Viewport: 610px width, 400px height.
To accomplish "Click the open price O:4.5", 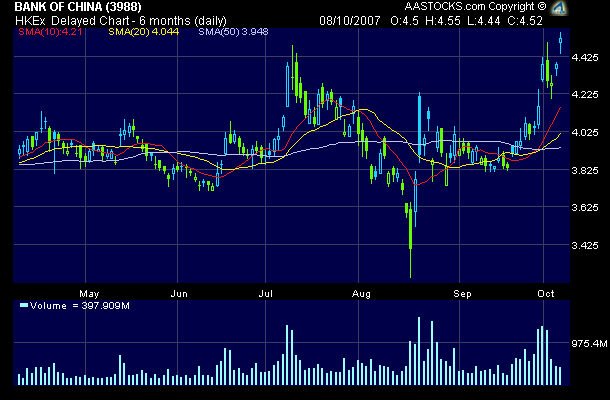I will (x=405, y=21).
